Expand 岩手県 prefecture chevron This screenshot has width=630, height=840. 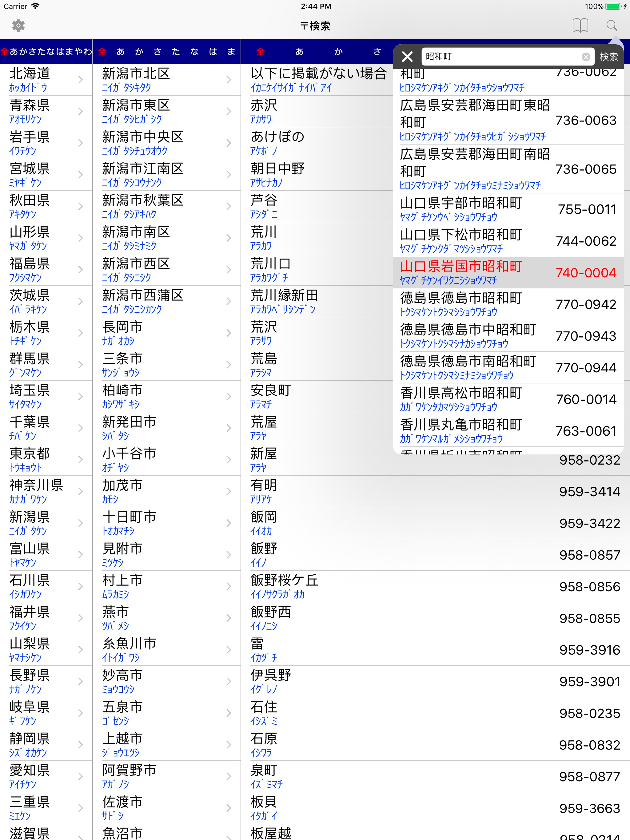(x=80, y=143)
